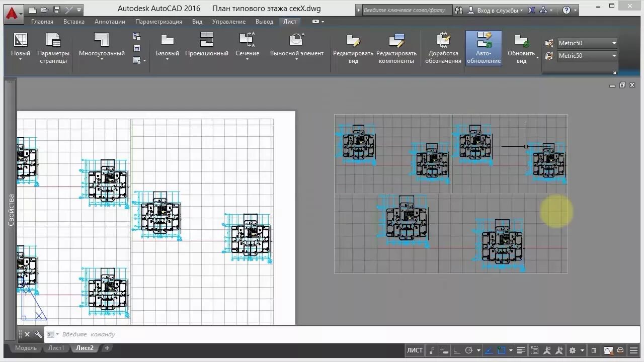Save drawing with the floppy disk icon

57,10
